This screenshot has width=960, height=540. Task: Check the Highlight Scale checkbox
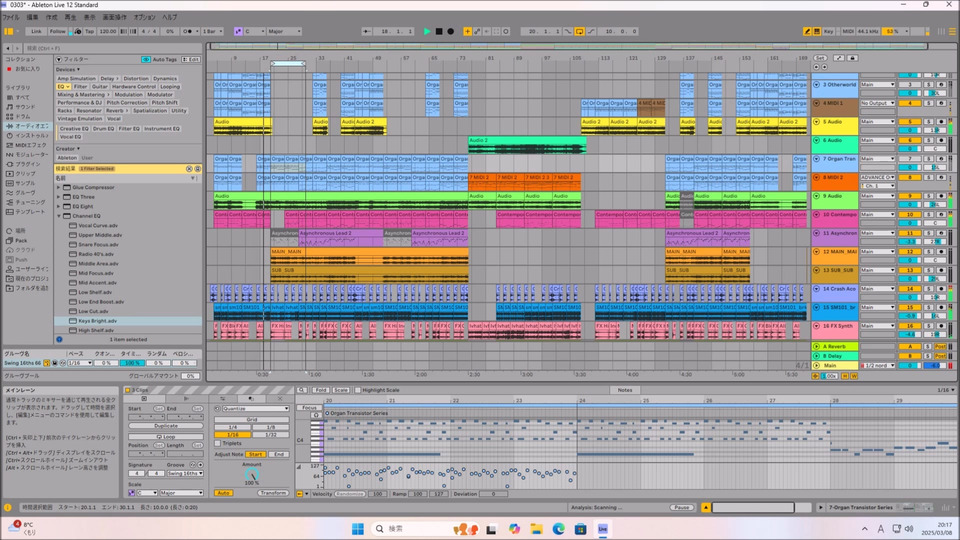point(358,390)
